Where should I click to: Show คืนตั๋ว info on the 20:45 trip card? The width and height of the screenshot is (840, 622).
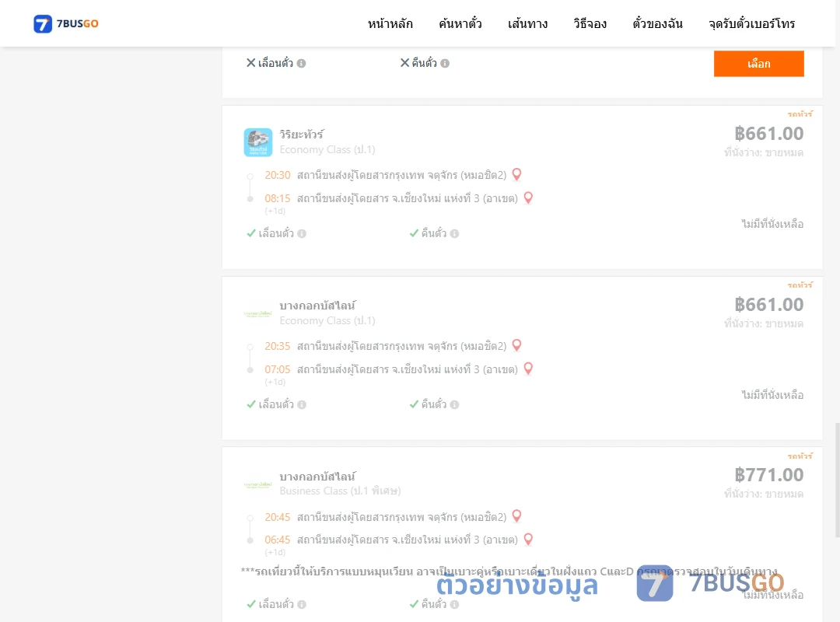pos(455,604)
